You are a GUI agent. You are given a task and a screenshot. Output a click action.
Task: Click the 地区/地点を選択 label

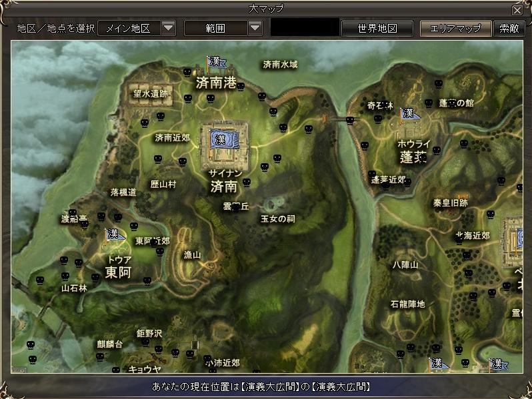55,29
